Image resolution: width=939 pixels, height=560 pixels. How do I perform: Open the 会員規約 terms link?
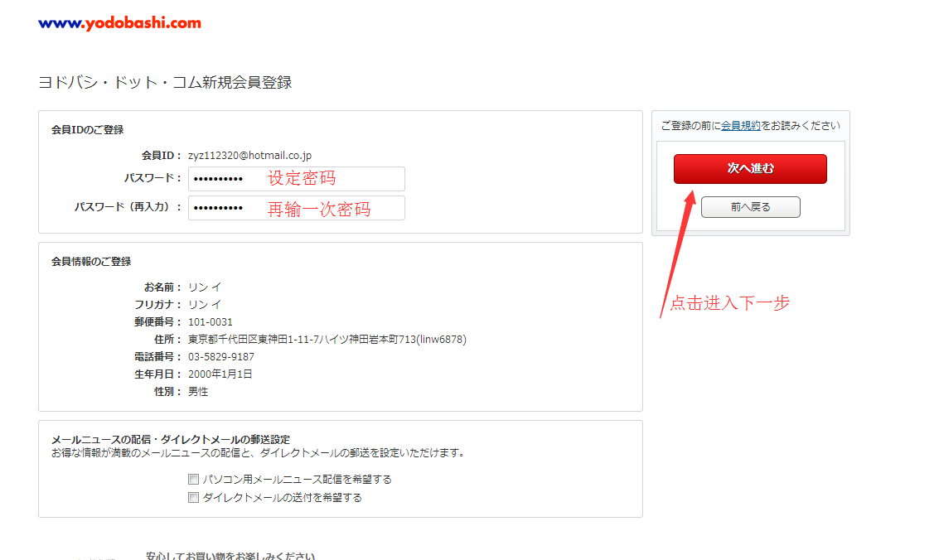coord(740,126)
